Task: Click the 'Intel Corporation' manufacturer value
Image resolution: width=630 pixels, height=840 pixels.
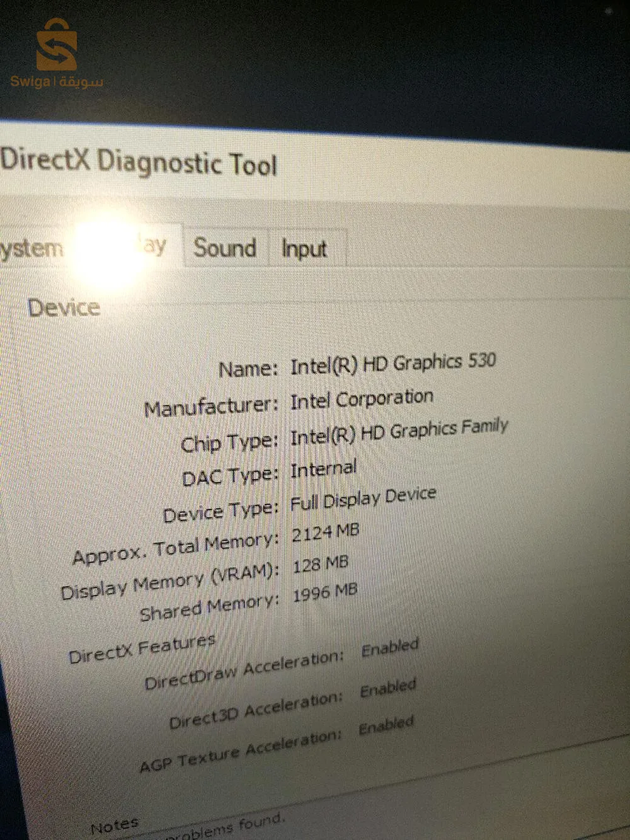Action: (362, 400)
